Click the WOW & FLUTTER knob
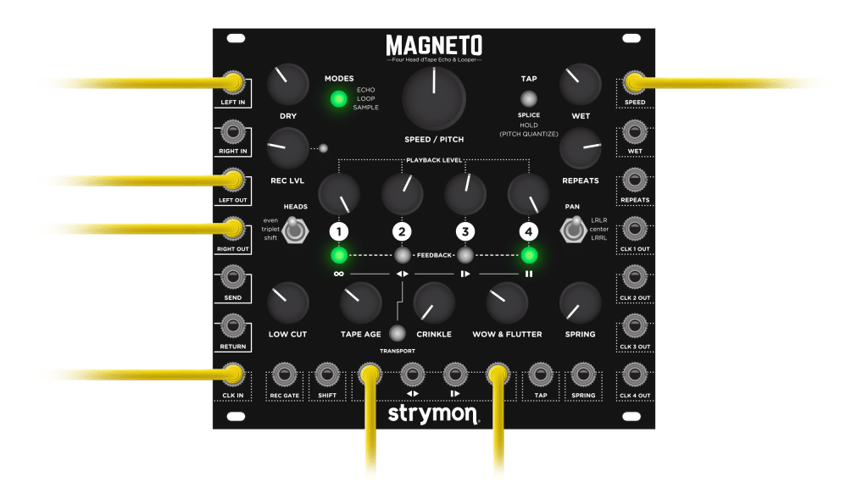 point(507,303)
